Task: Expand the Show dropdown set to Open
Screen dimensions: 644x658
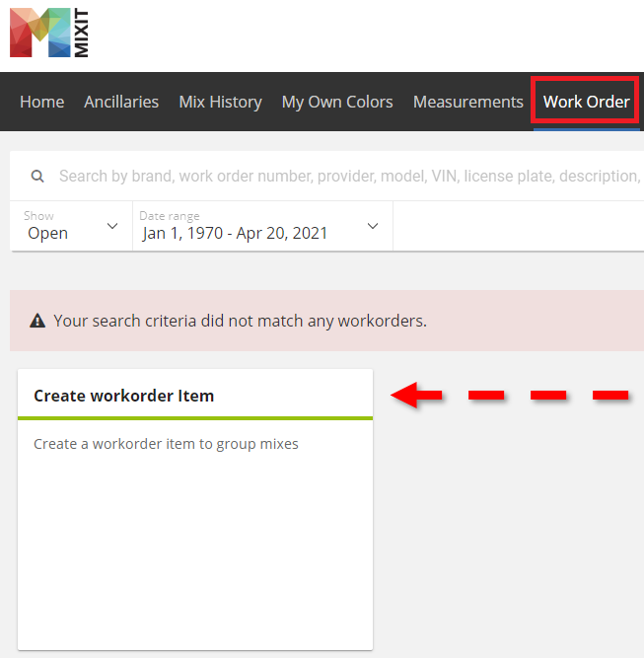Action: coord(71,226)
